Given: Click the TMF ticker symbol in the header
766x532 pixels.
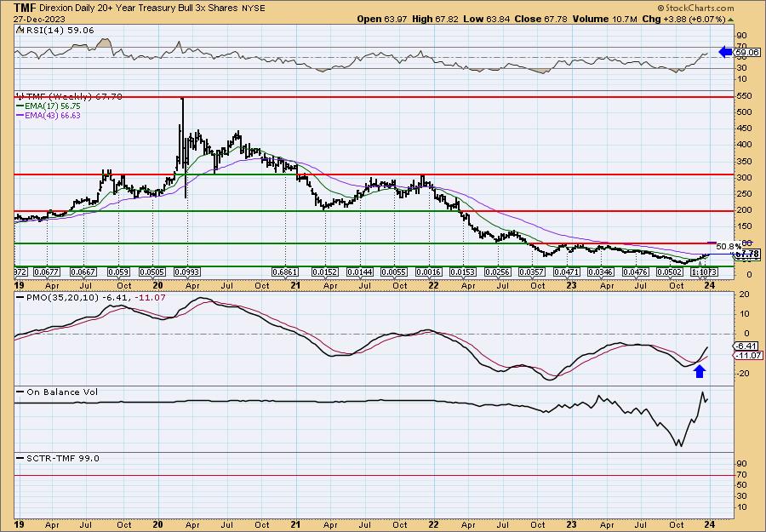Looking at the screenshot, I should 24,8.
